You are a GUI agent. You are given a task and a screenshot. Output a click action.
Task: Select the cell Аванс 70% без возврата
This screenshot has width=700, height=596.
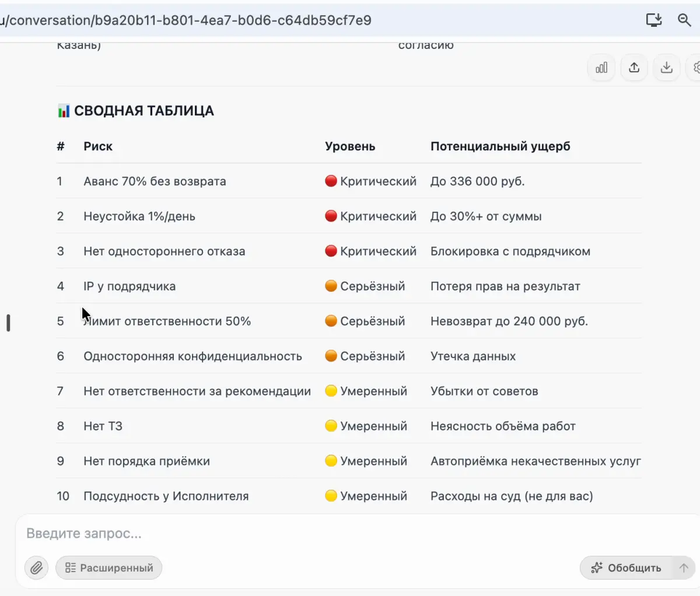pyautogui.click(x=155, y=181)
